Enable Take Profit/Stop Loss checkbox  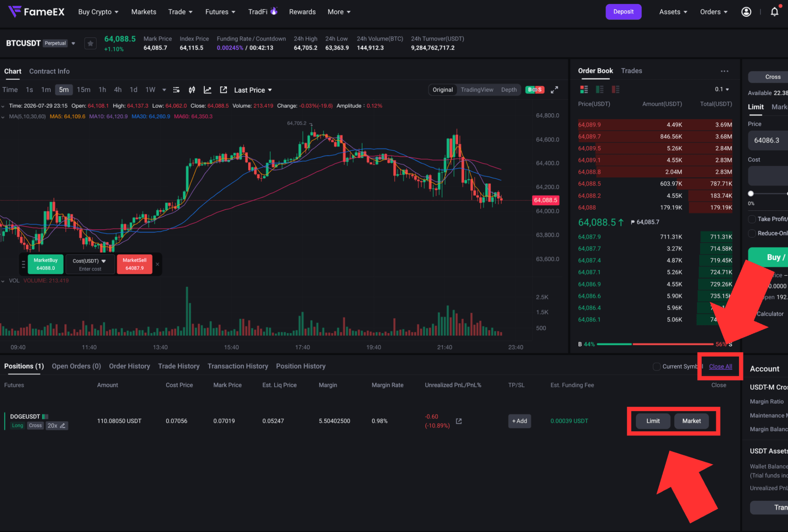(752, 219)
